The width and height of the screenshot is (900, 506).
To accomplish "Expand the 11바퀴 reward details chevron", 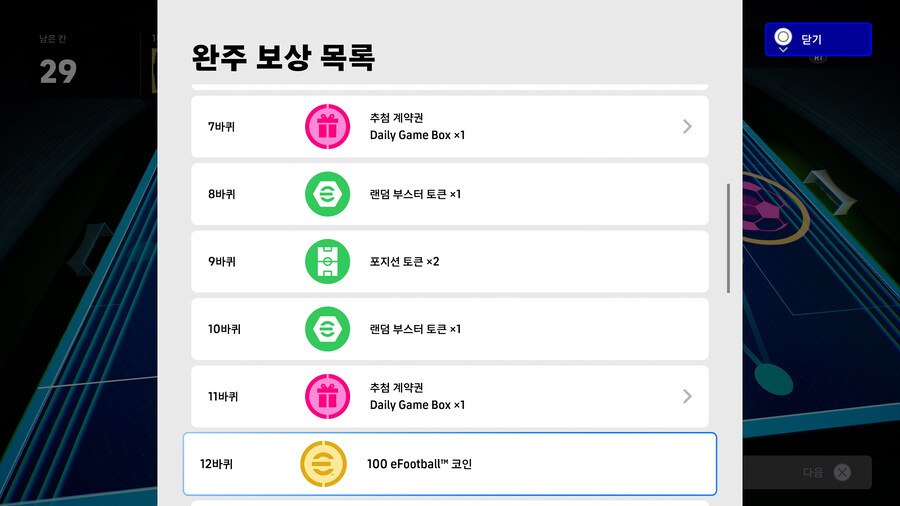I will [687, 396].
